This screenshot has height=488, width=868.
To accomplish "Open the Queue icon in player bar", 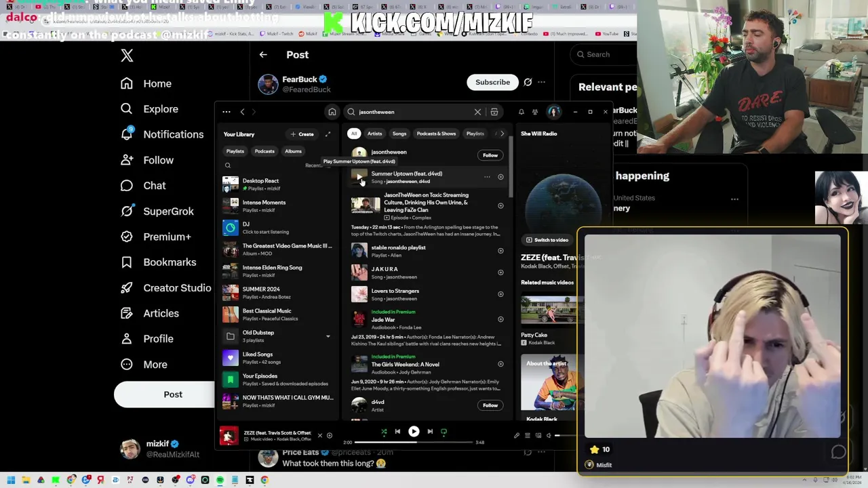I will tap(528, 435).
